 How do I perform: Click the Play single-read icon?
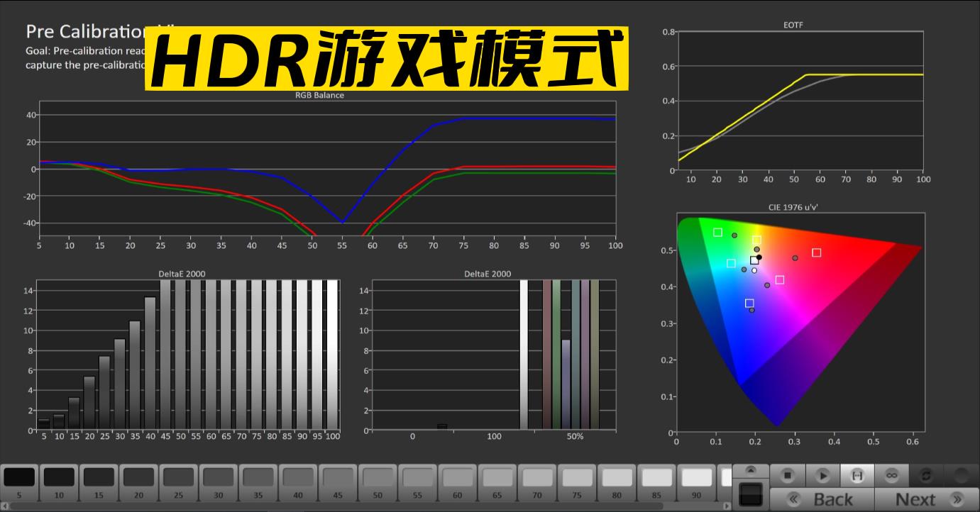coord(823,476)
